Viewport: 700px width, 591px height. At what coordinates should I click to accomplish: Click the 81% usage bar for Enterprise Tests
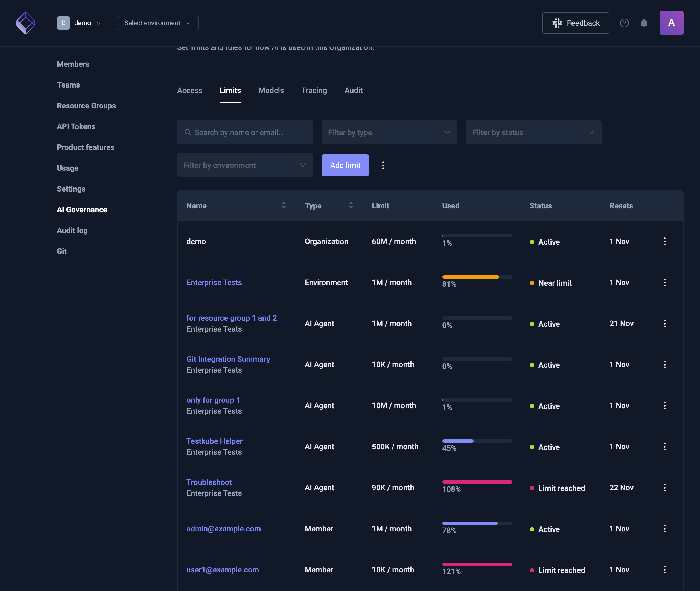click(x=477, y=277)
